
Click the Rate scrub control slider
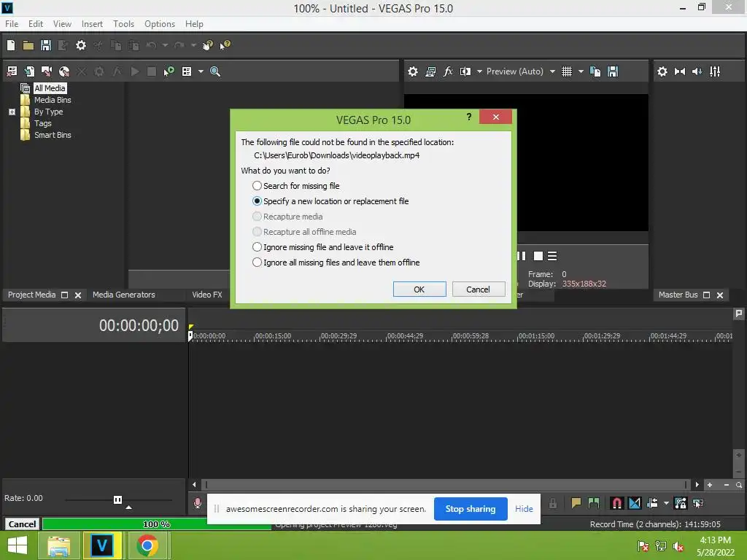pos(118,500)
